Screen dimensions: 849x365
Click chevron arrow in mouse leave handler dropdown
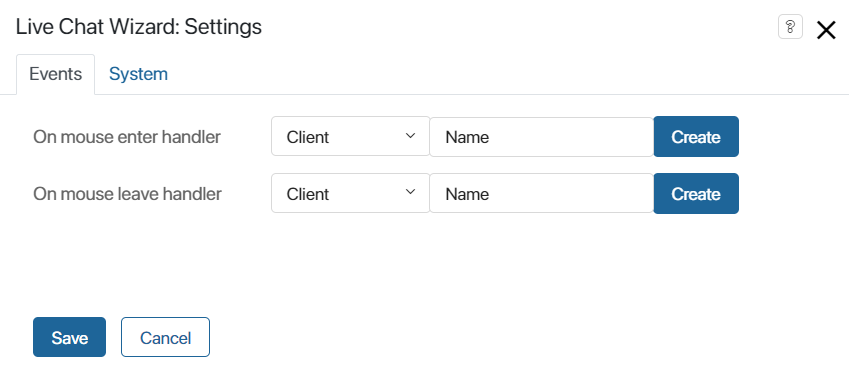tap(410, 192)
